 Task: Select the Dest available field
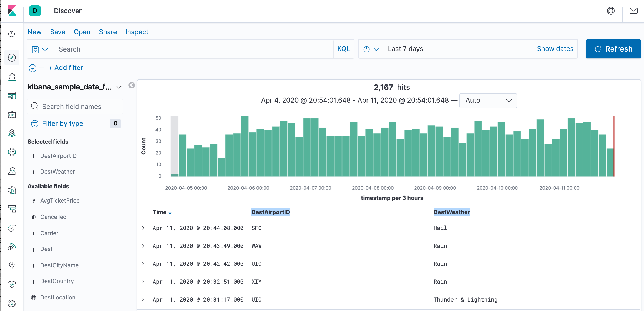point(46,249)
